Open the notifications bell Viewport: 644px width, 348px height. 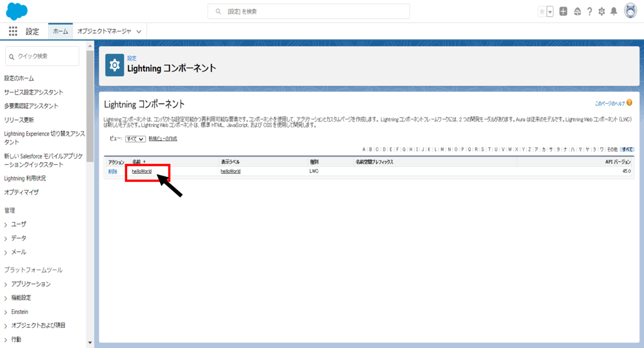coord(614,11)
